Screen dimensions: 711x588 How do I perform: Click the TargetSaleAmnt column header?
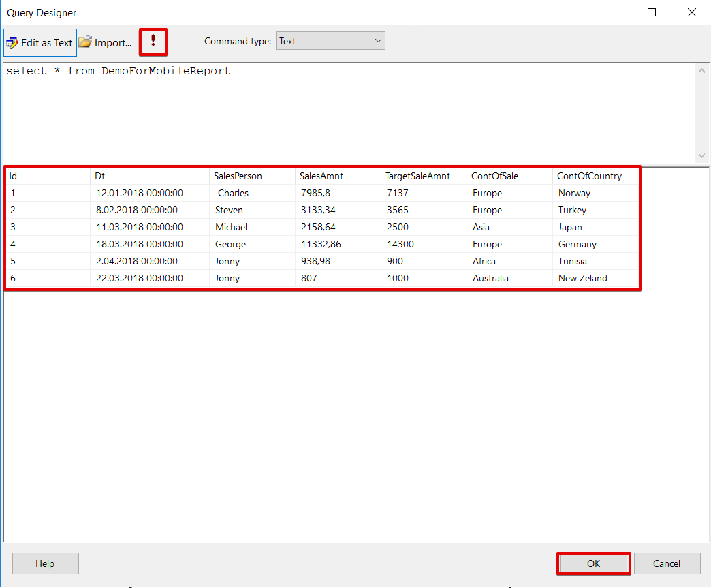[x=417, y=176]
